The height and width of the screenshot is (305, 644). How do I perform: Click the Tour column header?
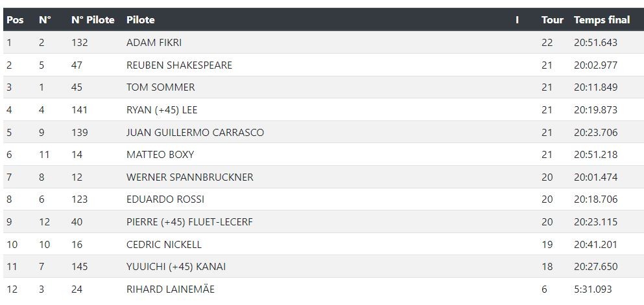[x=553, y=19]
